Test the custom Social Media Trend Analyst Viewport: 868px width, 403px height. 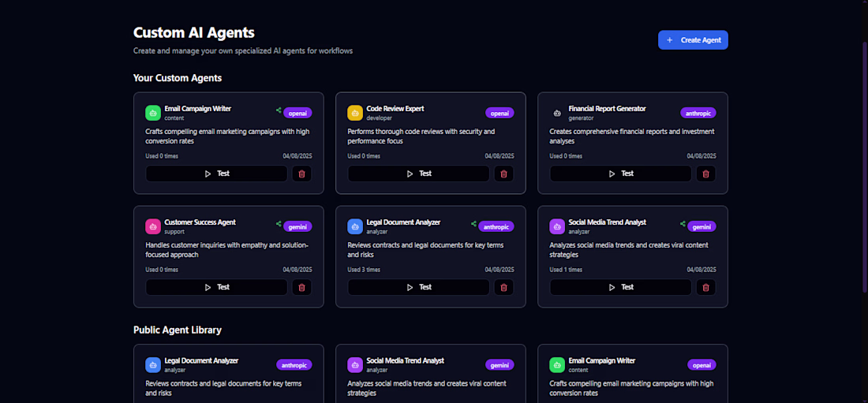pos(620,287)
